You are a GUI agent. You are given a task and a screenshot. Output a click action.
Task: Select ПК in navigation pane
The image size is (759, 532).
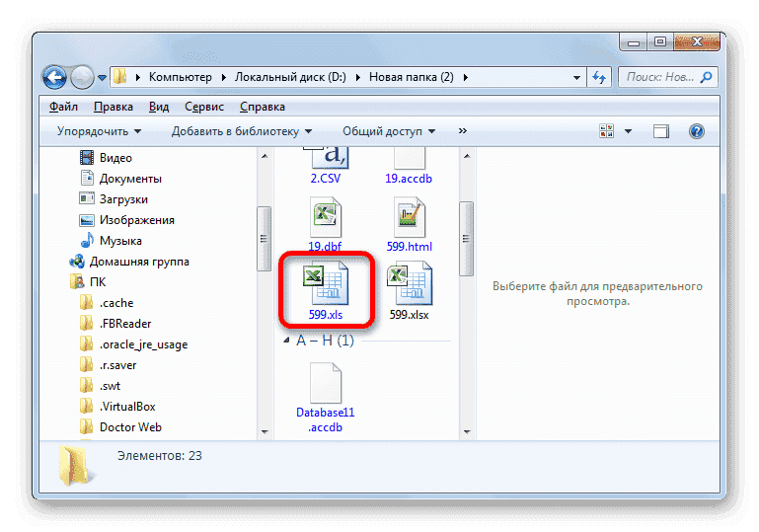click(x=98, y=282)
